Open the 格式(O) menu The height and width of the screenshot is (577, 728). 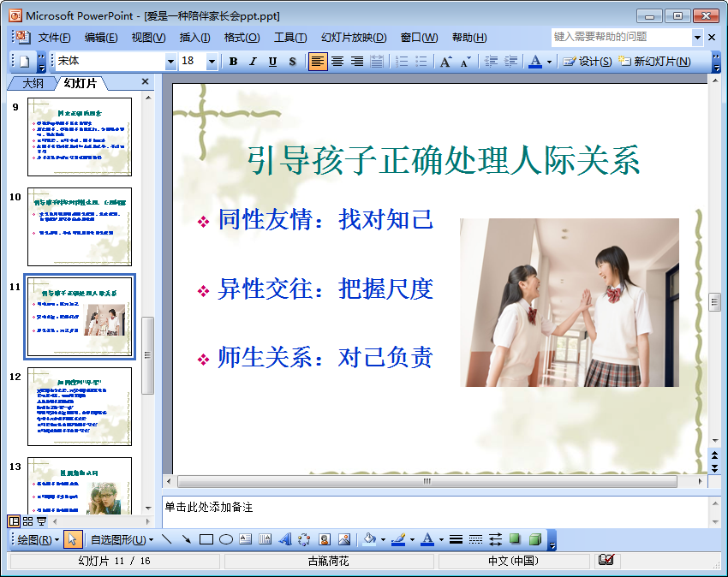tap(242, 38)
